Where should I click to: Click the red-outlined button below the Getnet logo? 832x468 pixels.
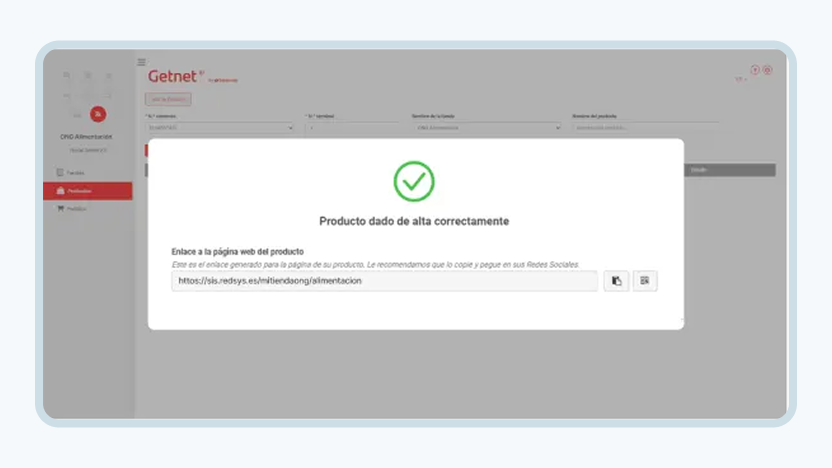pyautogui.click(x=168, y=99)
